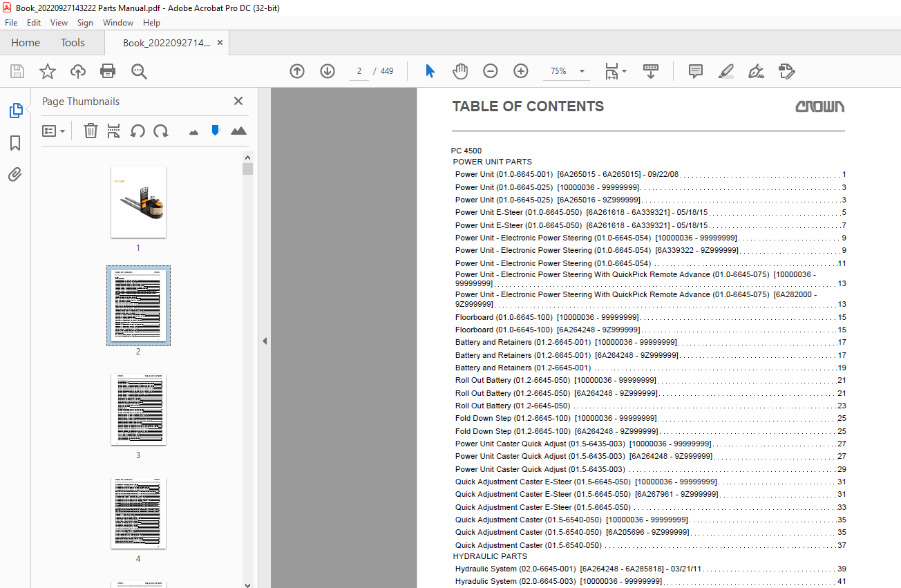The image size is (901, 588).
Task: Open the fit page options icon
Action: (x=611, y=71)
